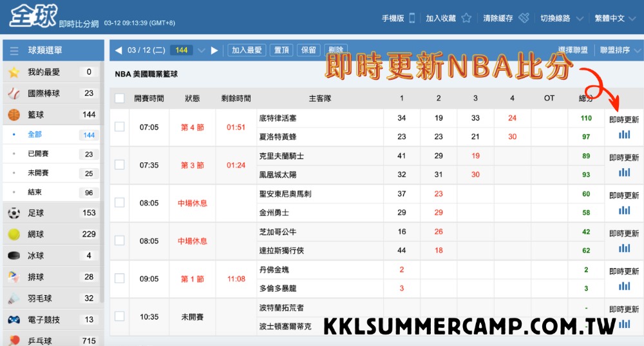The image size is (644, 346).
Task: Open the tennis ball icon for 網球
Action: (14, 234)
